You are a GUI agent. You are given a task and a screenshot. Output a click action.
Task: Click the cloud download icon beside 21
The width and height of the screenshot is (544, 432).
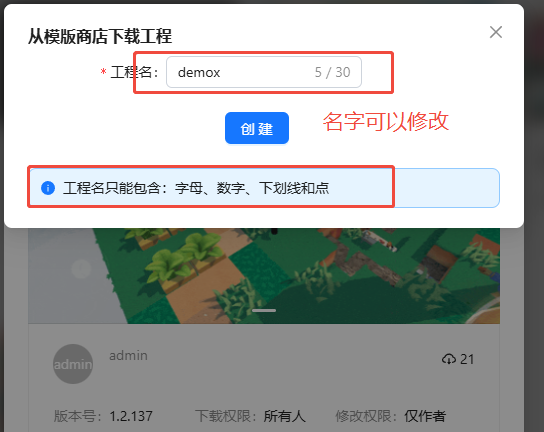tap(449, 359)
